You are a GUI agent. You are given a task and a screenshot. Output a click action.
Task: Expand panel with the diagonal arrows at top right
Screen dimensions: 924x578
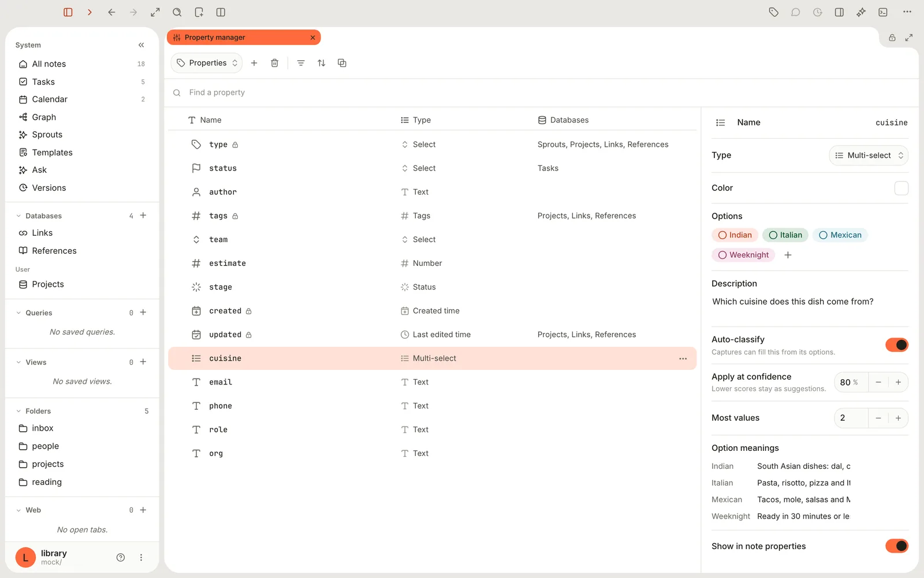pos(909,38)
